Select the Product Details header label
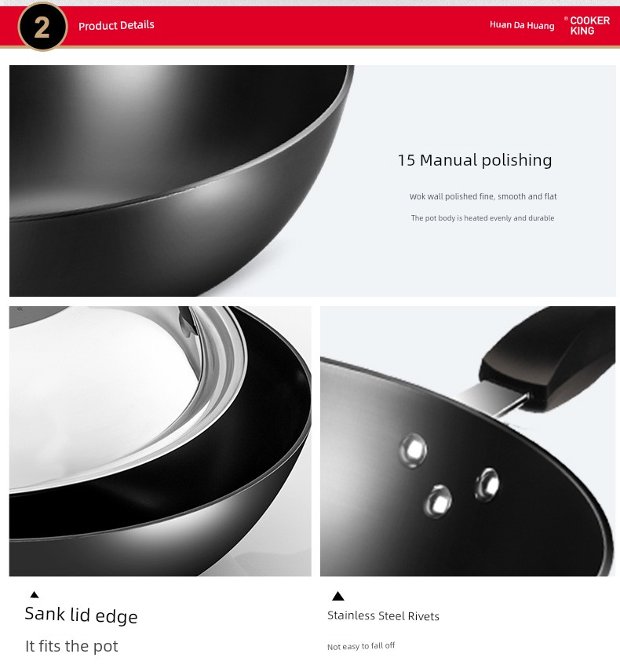620x672 pixels. click(116, 25)
